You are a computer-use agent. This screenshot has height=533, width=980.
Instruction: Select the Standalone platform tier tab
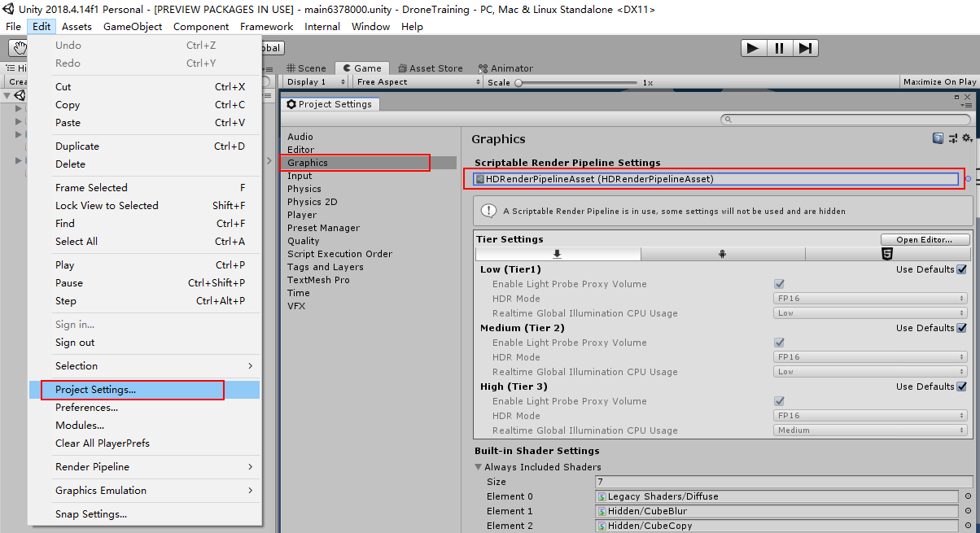tap(558, 254)
